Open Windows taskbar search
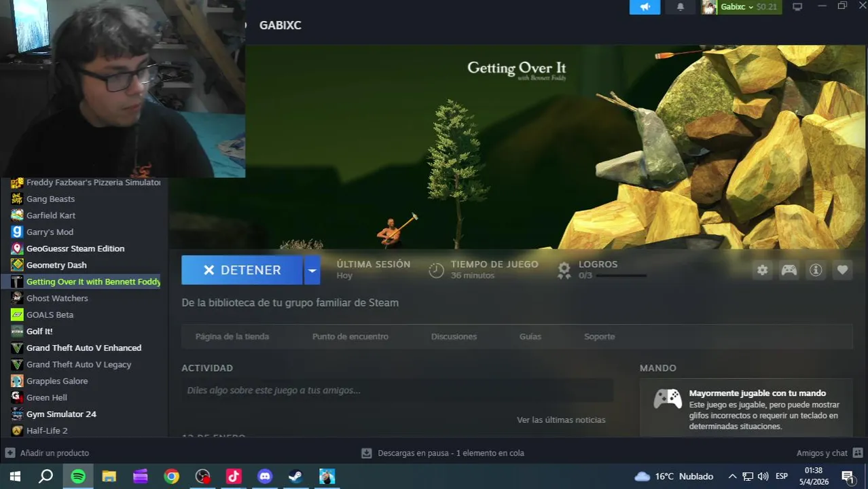Screen dimensions: 868x489 46,477
